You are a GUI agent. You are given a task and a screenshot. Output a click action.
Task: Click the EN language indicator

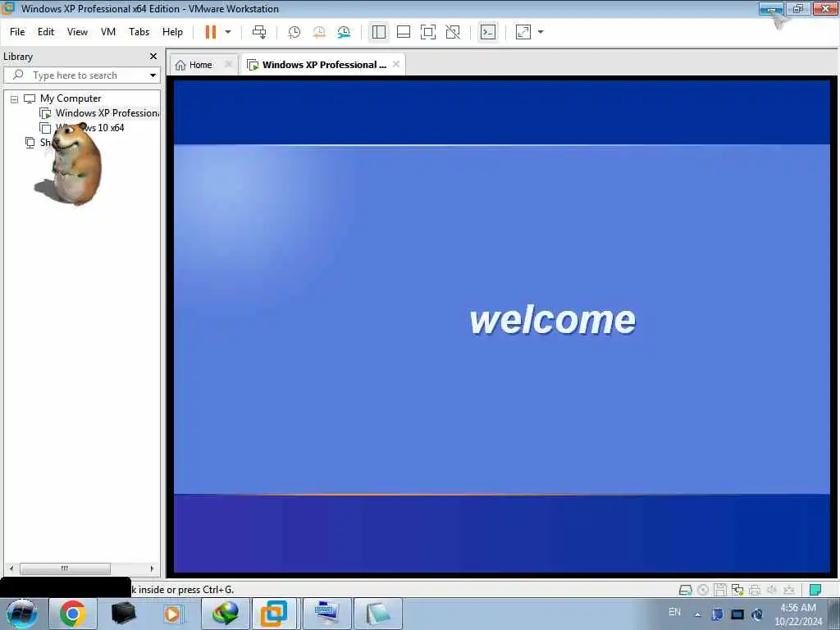tap(674, 612)
